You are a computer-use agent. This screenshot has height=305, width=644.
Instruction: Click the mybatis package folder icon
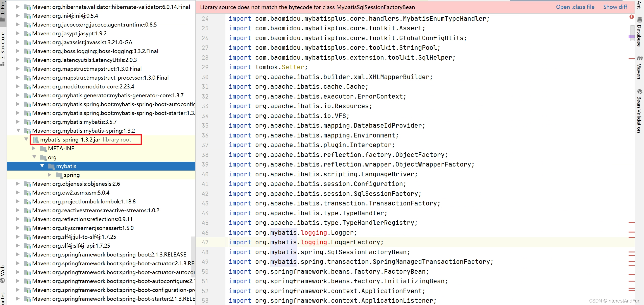point(51,166)
